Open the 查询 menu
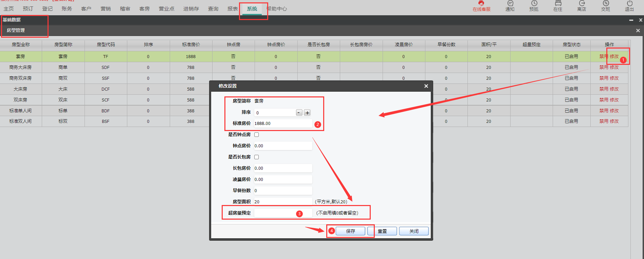Screen dimensions: 644x259 213,9
